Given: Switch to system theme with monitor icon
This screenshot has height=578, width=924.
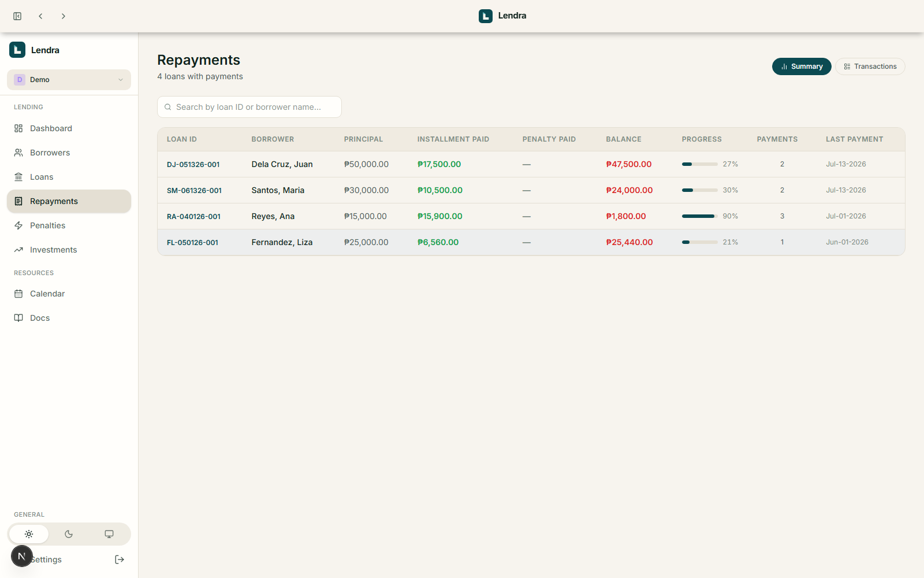Looking at the screenshot, I should pos(109,534).
